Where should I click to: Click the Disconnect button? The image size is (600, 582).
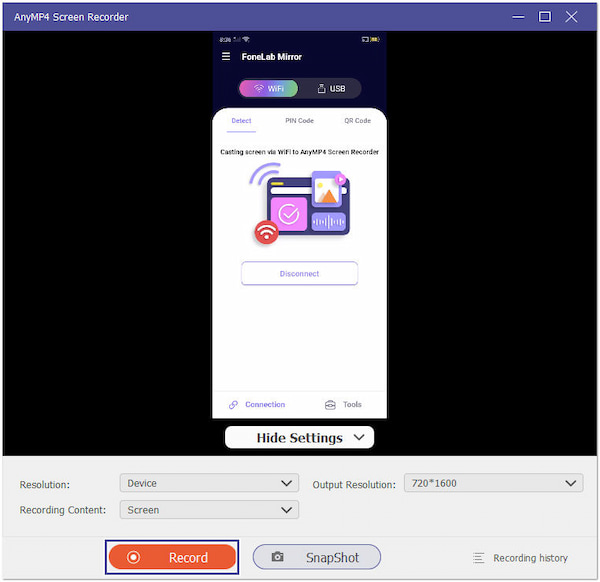(x=300, y=274)
